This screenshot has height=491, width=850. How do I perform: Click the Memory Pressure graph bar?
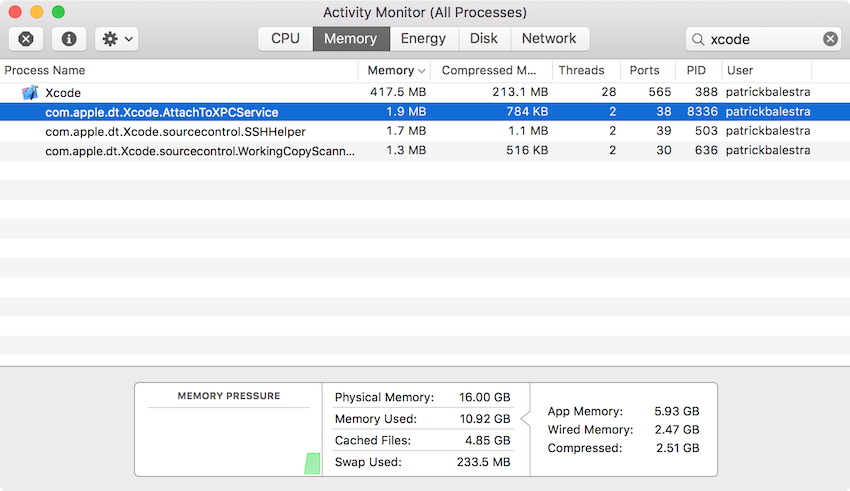[x=312, y=463]
